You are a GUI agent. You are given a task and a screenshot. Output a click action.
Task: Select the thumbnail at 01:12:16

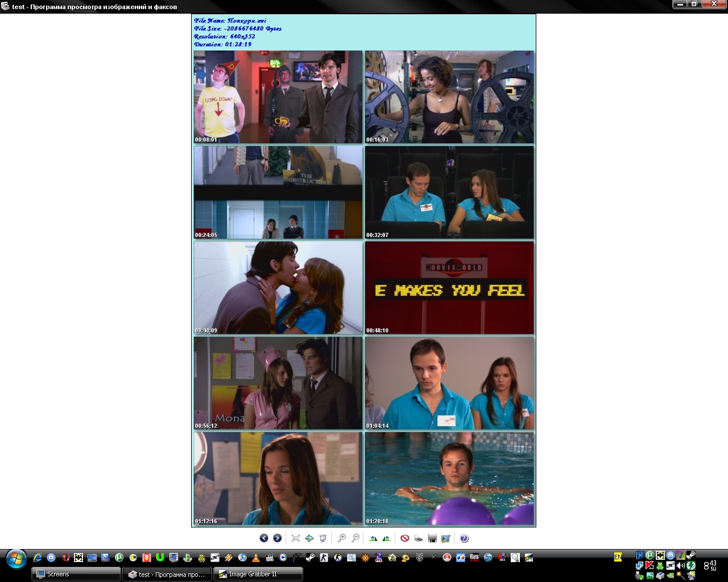click(278, 479)
